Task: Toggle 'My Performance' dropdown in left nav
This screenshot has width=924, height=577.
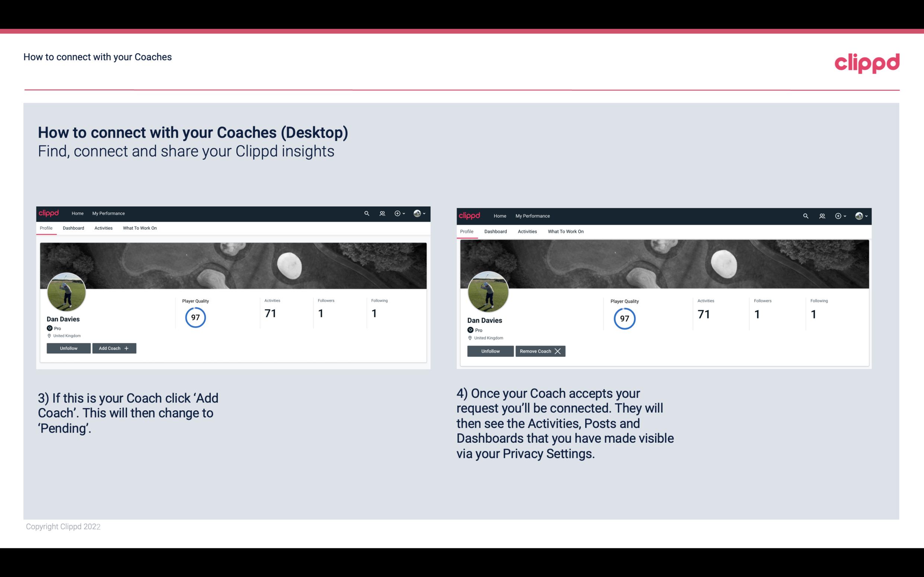Action: (108, 214)
